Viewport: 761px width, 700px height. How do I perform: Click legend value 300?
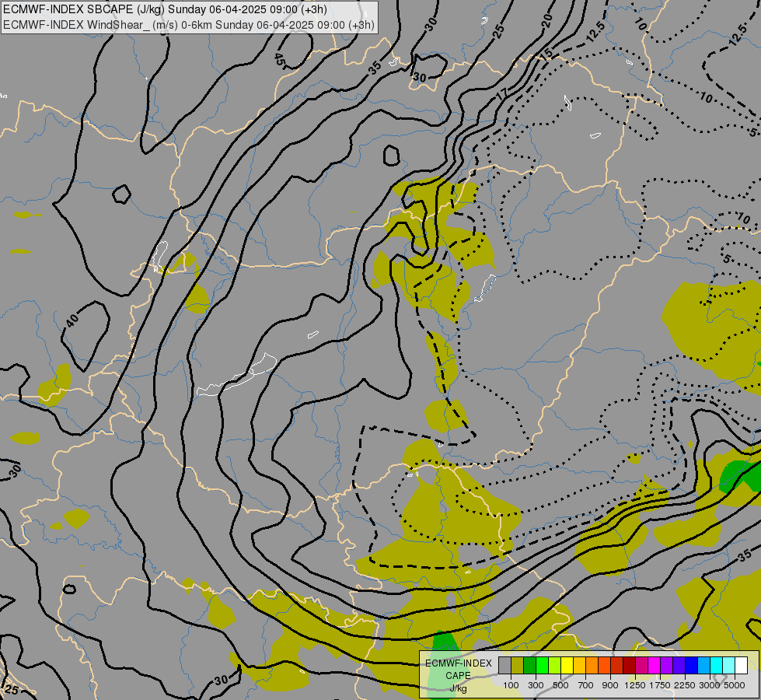[536, 685]
